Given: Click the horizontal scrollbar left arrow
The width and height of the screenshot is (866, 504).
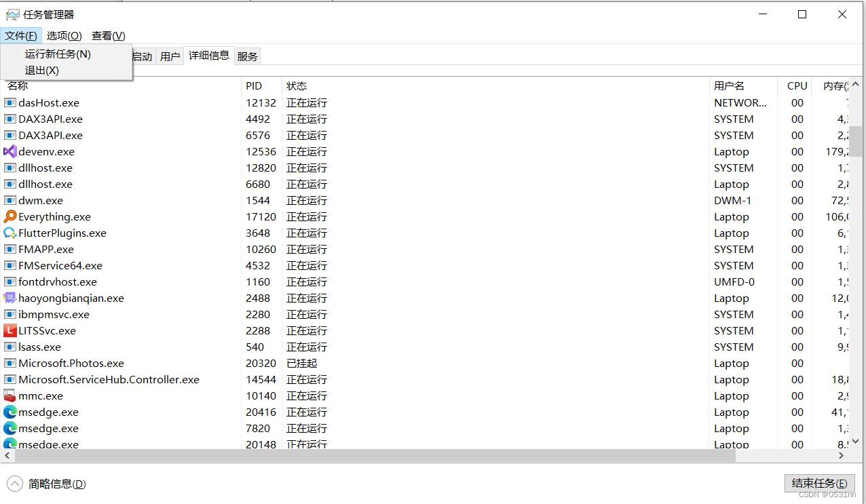Looking at the screenshot, I should (7, 457).
